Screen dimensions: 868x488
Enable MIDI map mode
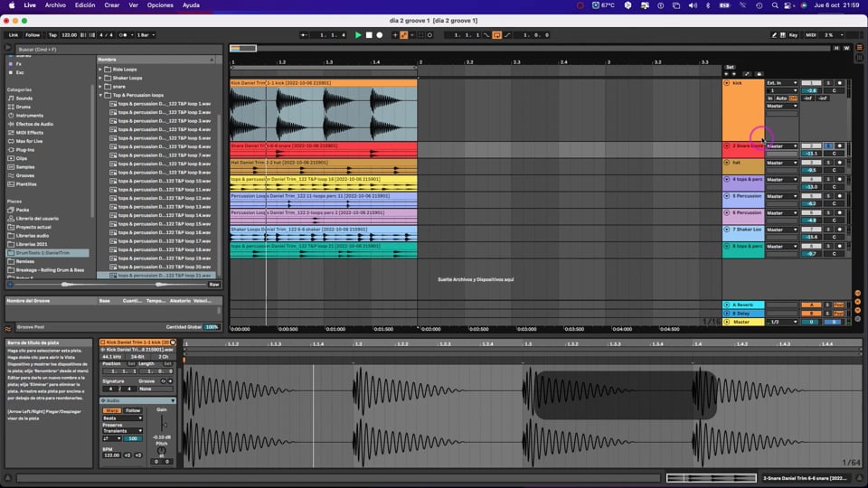(811, 35)
